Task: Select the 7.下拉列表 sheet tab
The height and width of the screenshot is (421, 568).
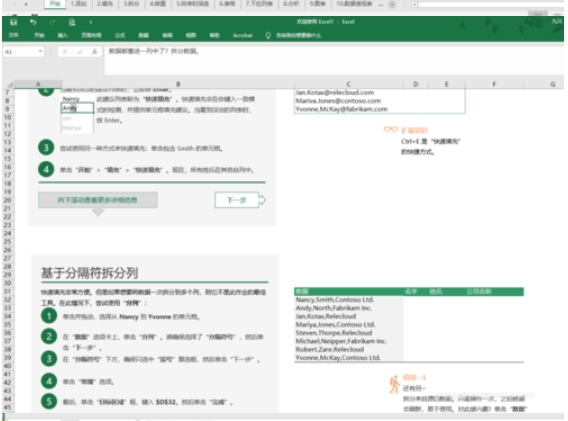Action: [259, 4]
